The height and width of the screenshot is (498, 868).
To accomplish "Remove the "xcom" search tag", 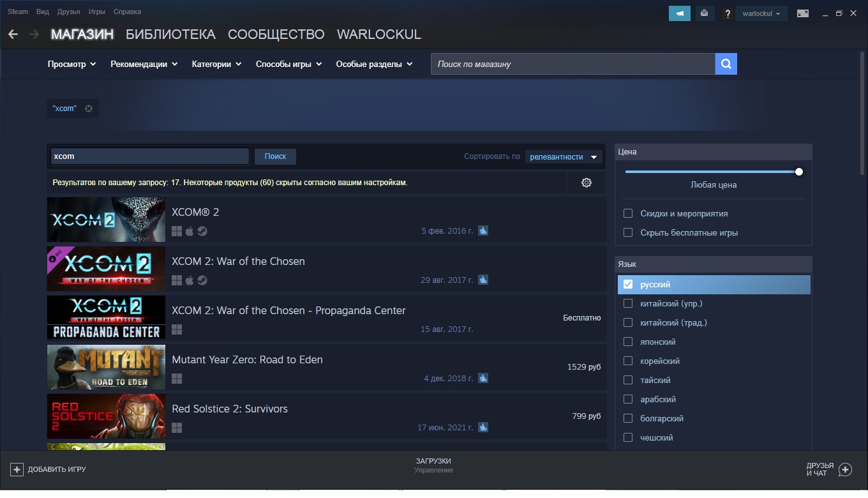I will (89, 109).
